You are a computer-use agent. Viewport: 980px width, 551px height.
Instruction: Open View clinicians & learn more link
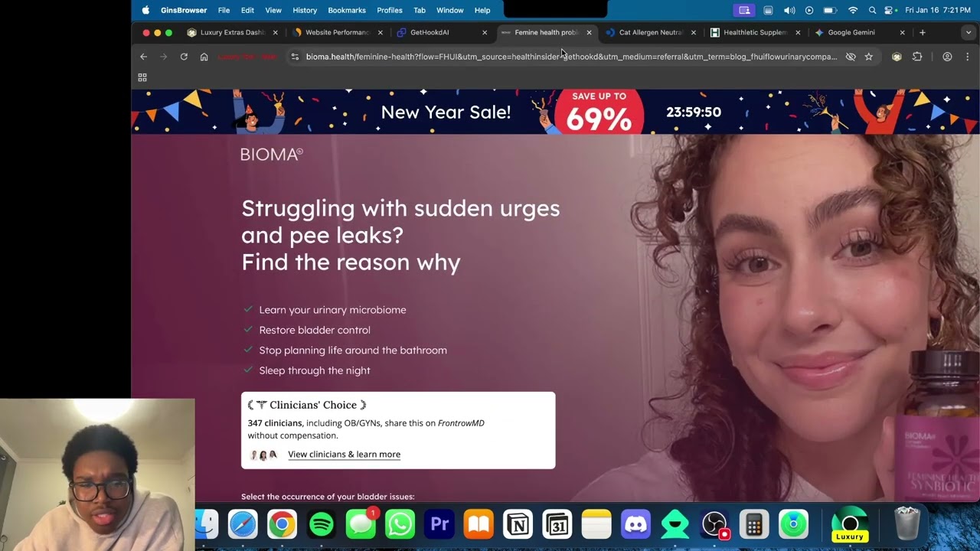[344, 455]
